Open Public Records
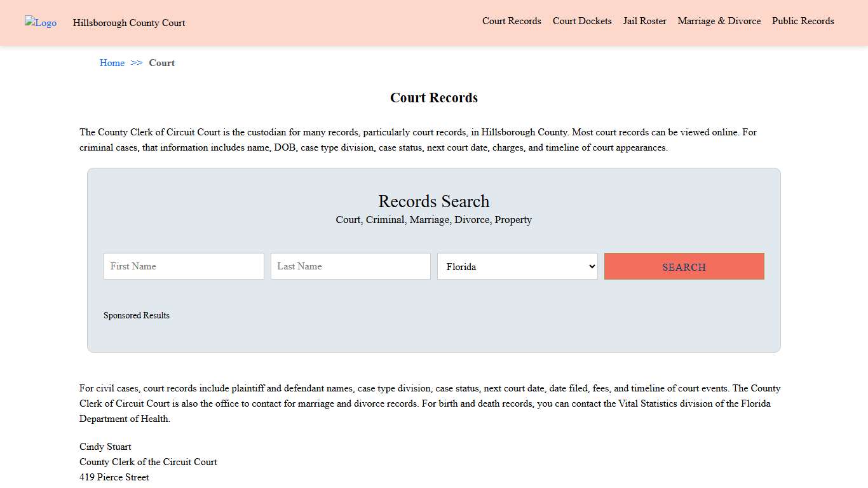Image resolution: width=868 pixels, height=488 pixels. pyautogui.click(x=803, y=21)
